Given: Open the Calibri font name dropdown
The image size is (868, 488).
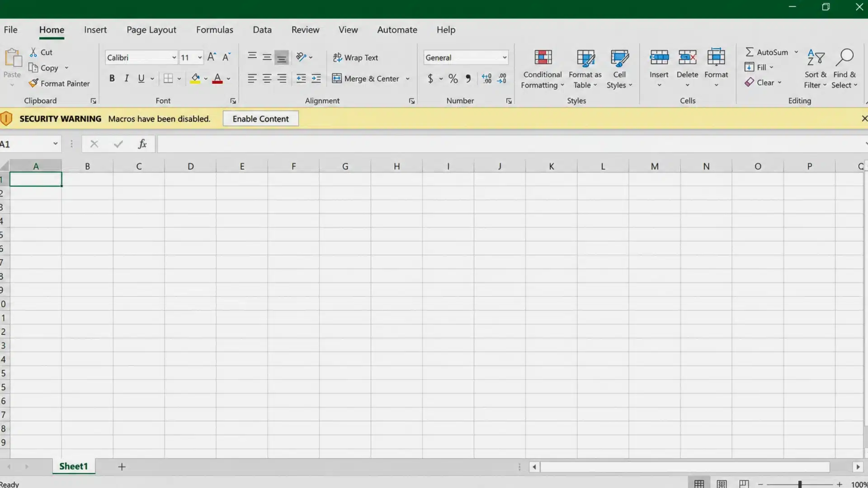Looking at the screenshot, I should 174,57.
